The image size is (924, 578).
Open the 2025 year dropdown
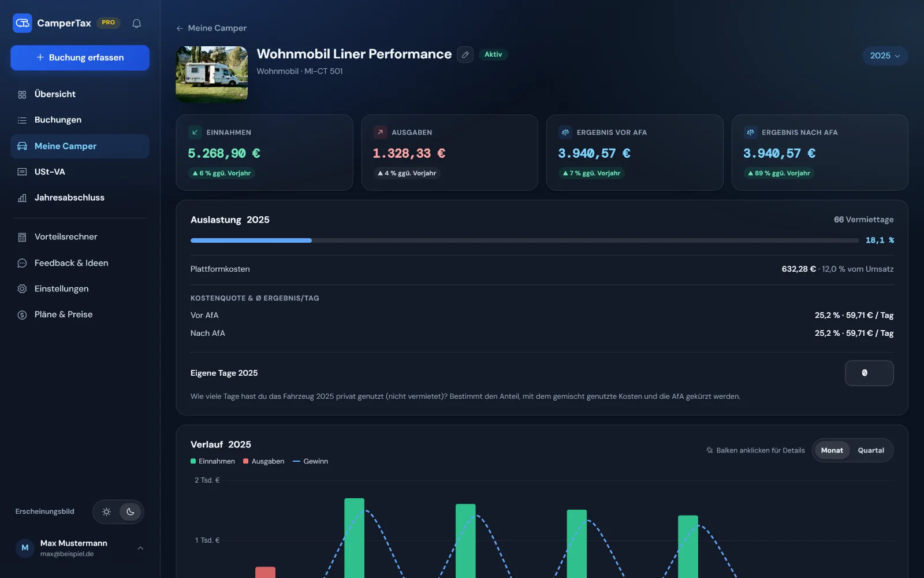click(885, 55)
